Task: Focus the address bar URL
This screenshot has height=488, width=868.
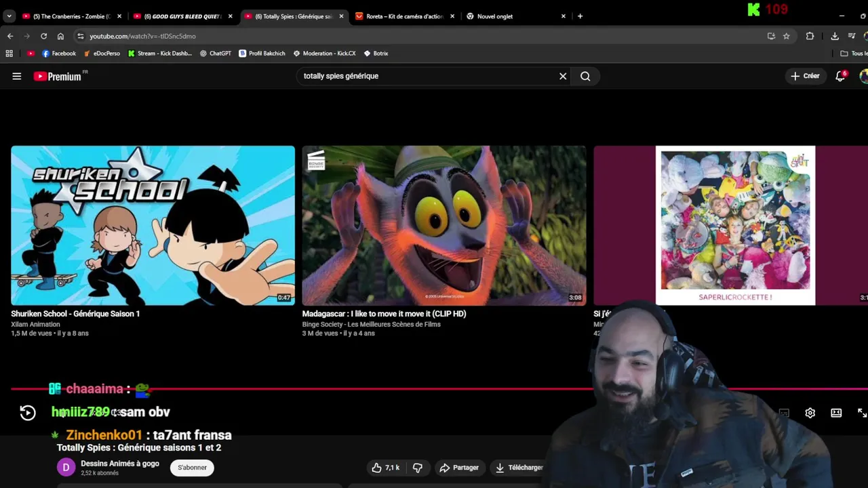Action: [x=142, y=36]
